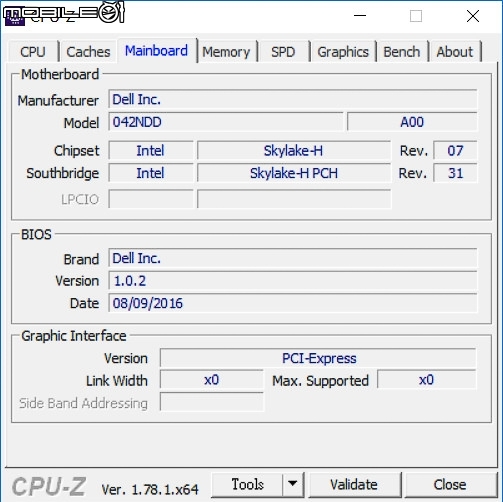Image resolution: width=503 pixels, height=502 pixels.
Task: Click the CPU-Z logo at bottom left
Action: pos(49,487)
